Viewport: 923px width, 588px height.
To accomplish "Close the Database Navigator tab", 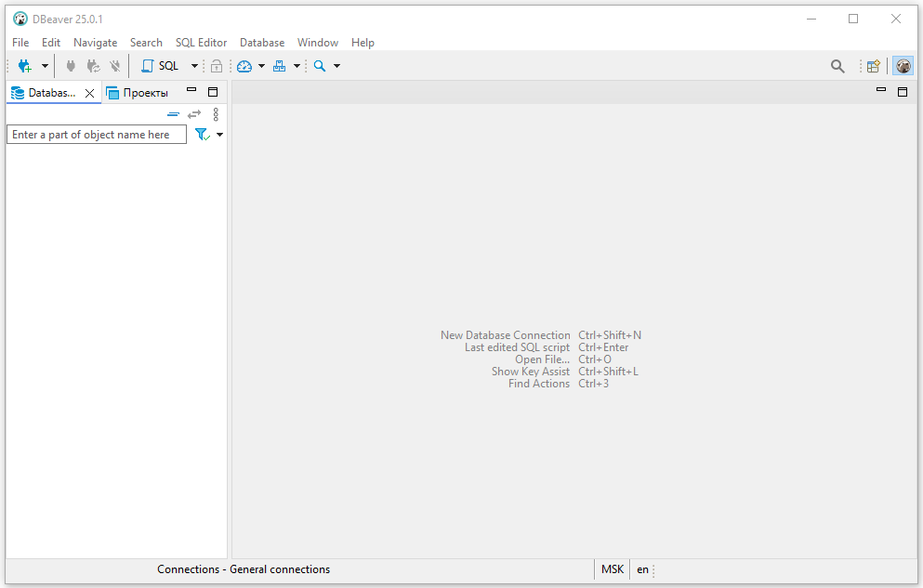I will 89,94.
